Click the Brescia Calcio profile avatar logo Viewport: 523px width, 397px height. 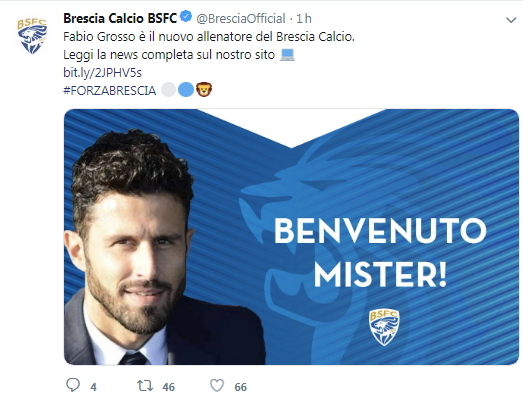coord(32,36)
